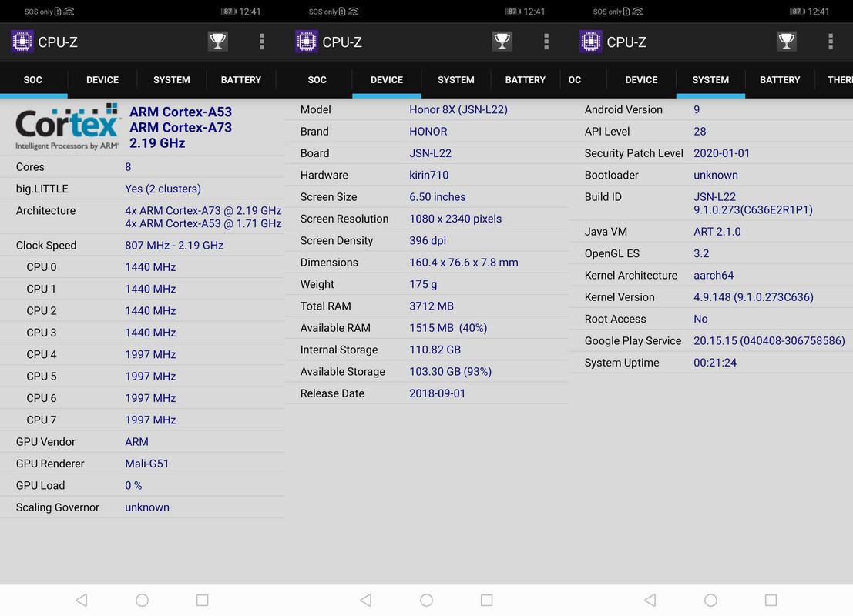Tap Total RAM value '3712 MB'
Viewport: 853px width, 616px height.
(x=432, y=306)
